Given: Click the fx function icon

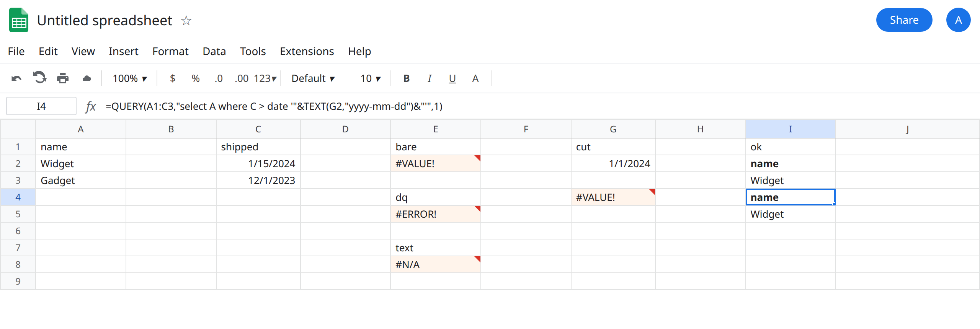Looking at the screenshot, I should (91, 106).
